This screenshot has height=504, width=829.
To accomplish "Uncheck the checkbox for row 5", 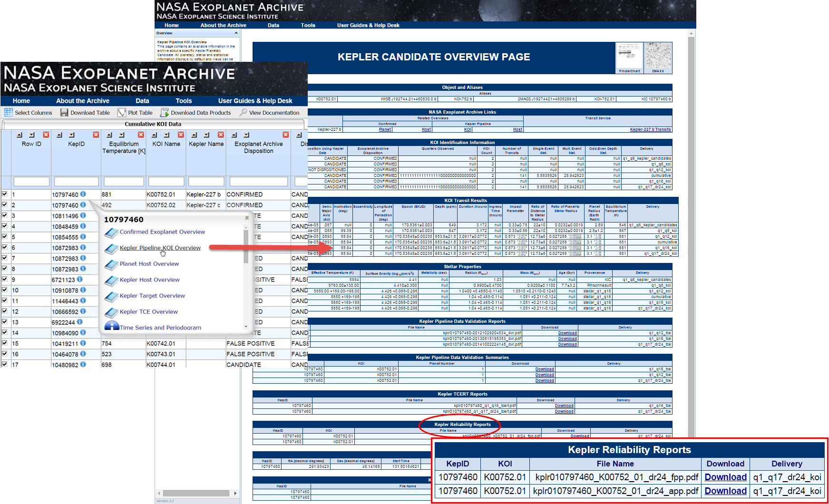I will tap(5, 236).
